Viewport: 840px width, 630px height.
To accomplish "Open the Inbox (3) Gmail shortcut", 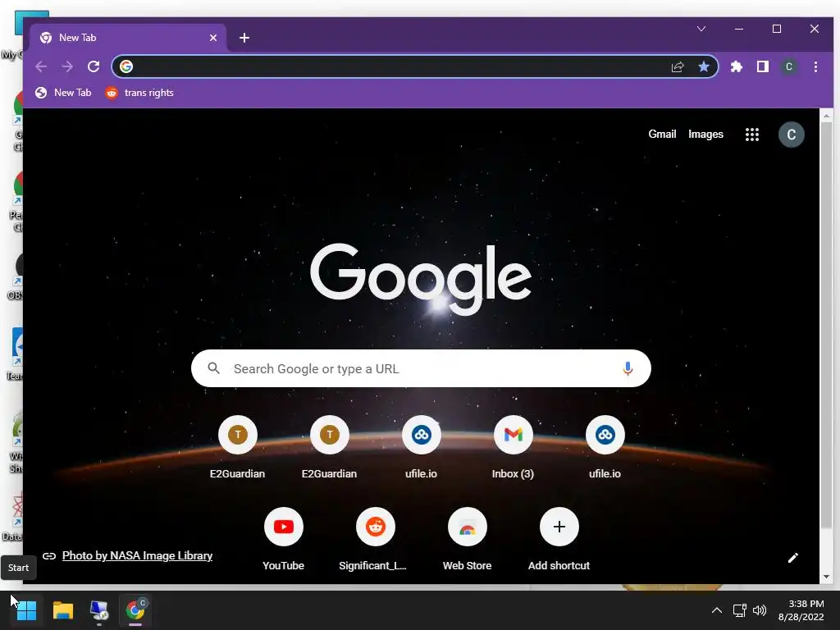I will tap(514, 447).
